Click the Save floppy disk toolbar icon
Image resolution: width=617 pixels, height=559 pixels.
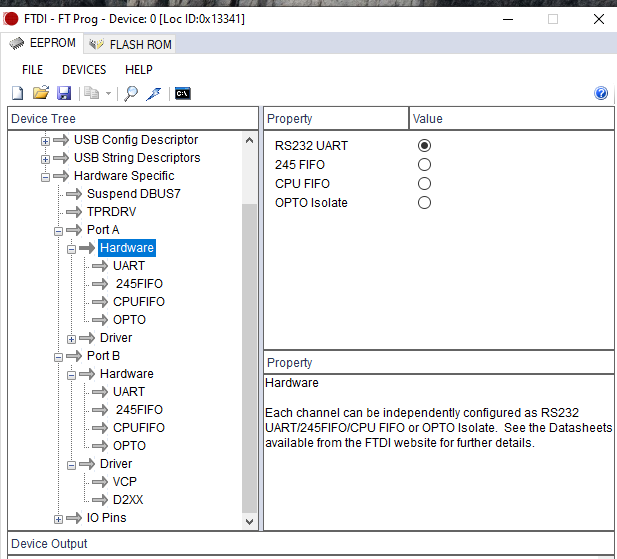64,94
